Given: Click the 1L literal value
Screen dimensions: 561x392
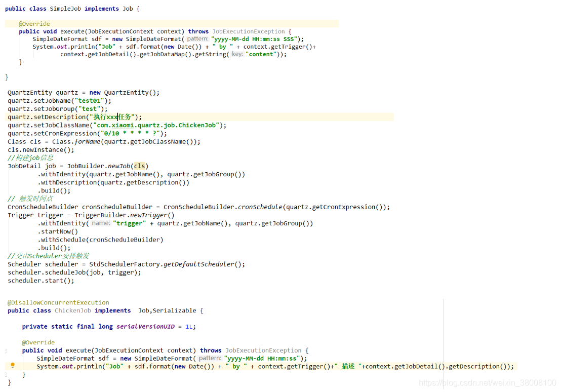Looking at the screenshot, I should pyautogui.click(x=189, y=327).
